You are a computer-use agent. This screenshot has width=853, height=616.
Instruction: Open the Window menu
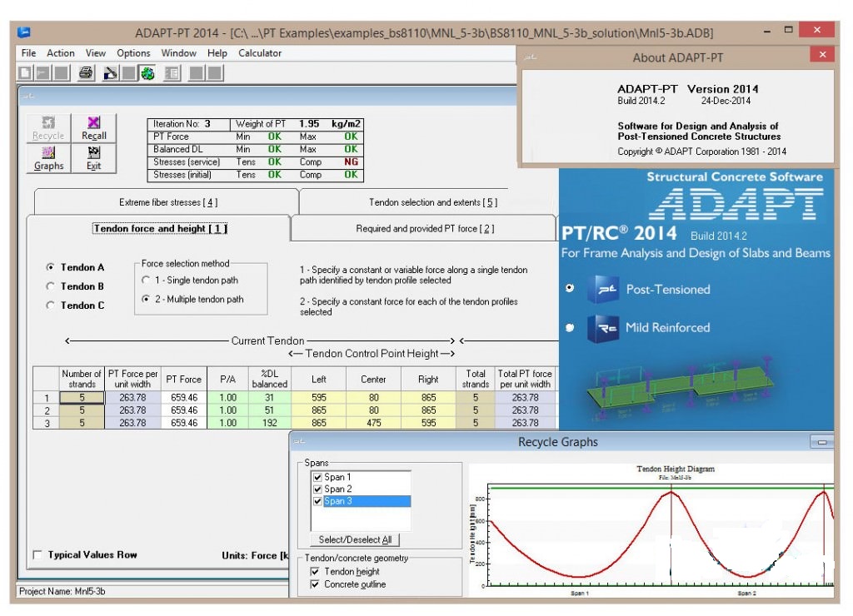[x=178, y=52]
